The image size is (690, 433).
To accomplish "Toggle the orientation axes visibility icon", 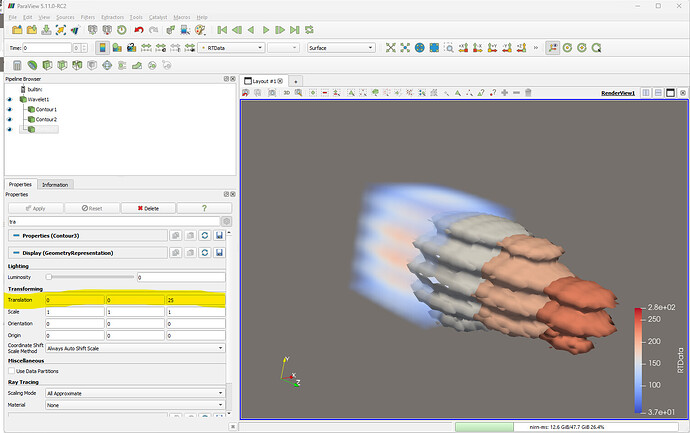I will [553, 48].
